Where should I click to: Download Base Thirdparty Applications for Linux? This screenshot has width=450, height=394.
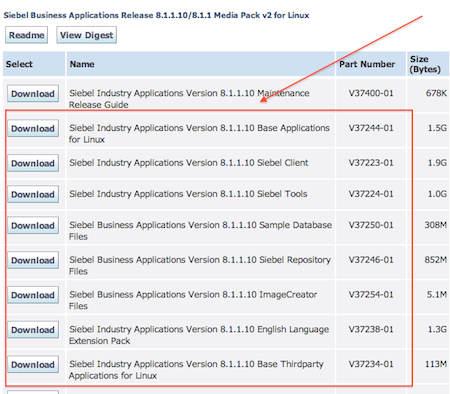click(x=33, y=364)
